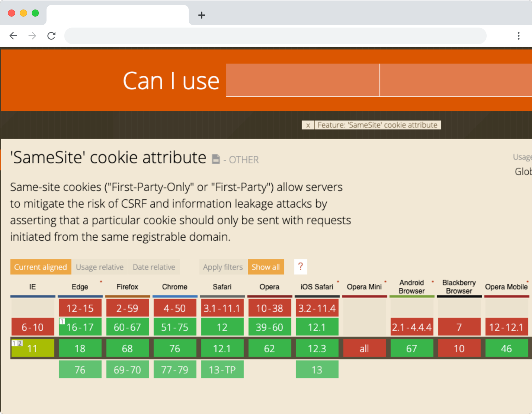Image resolution: width=532 pixels, height=414 pixels.
Task: Click the Opera Mini all cell
Action: click(x=364, y=348)
